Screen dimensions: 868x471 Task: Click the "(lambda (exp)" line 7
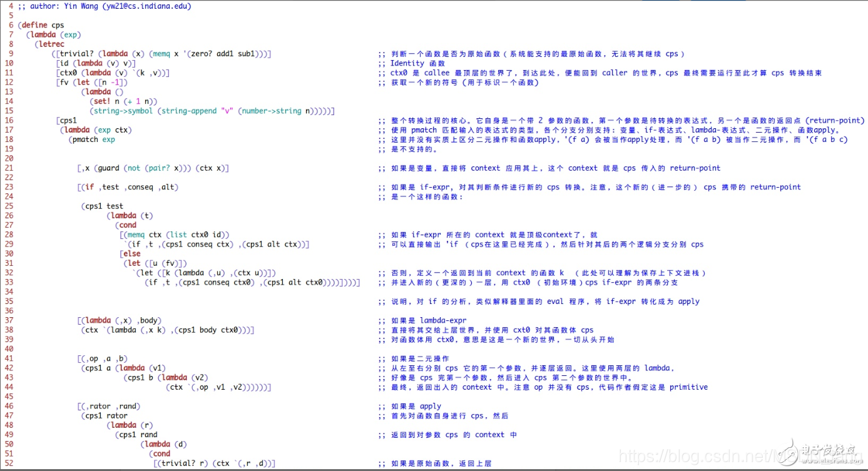click(54, 35)
